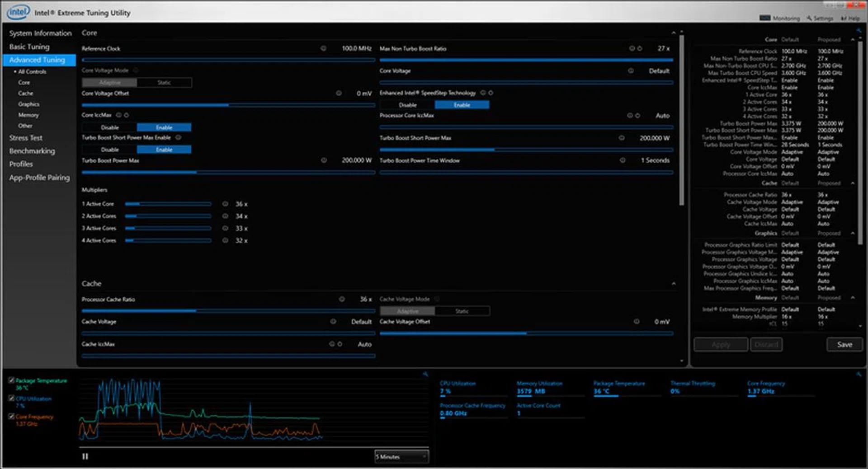
Task: Disable Enhanced Intel SpeedStep Technology
Action: pos(406,104)
